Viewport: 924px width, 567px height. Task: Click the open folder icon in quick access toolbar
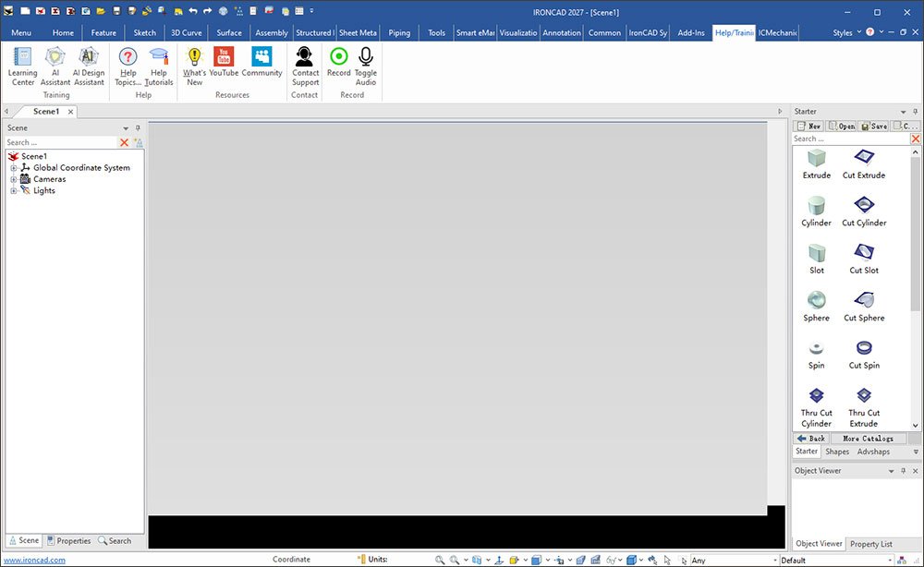[x=101, y=11]
